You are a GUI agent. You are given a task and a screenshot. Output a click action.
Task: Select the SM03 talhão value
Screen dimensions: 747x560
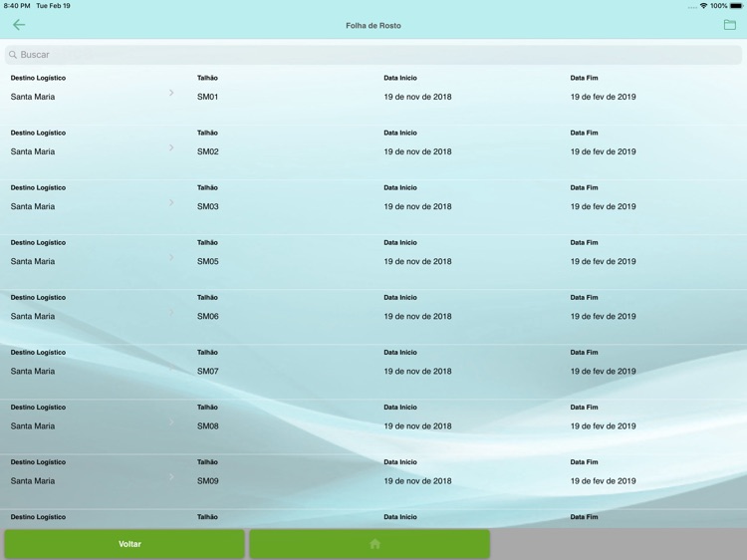point(208,206)
